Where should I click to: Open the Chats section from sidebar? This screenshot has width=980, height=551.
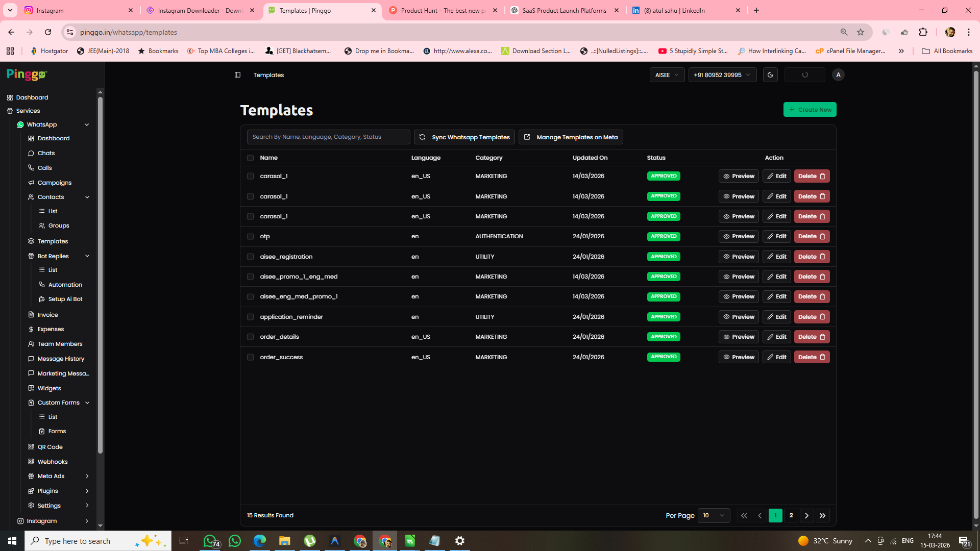click(45, 153)
